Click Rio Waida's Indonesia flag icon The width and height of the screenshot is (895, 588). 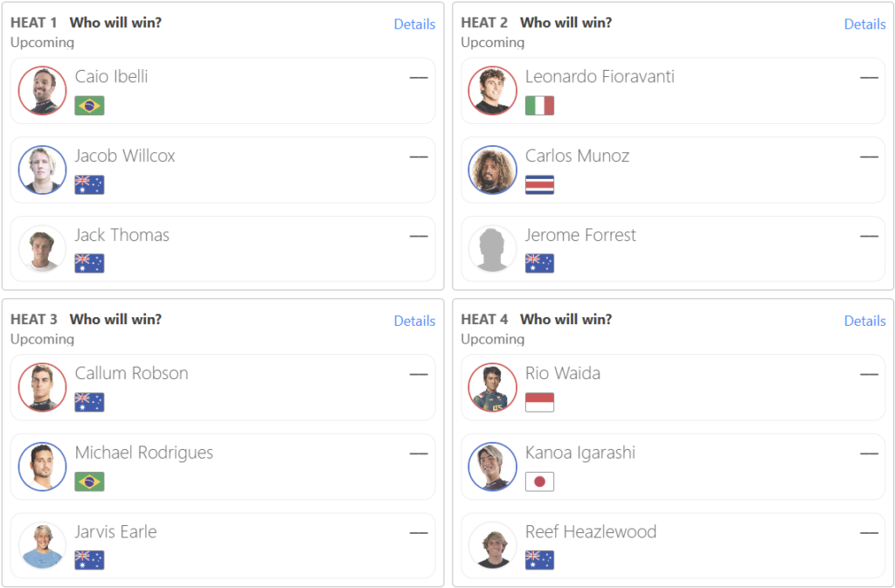539,402
